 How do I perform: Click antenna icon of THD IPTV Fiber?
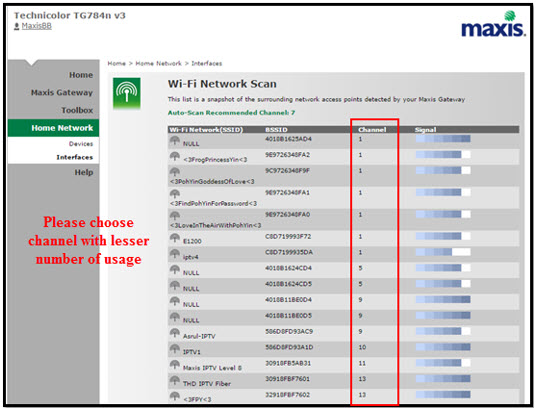tap(175, 380)
